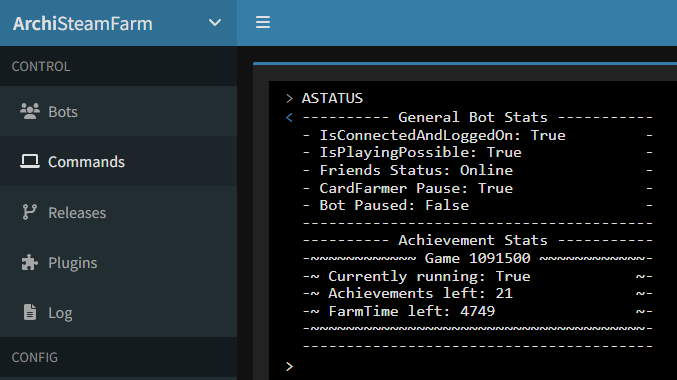Toggle the hamburger sidebar menu
Screen dimensions: 677x380
[263, 22]
